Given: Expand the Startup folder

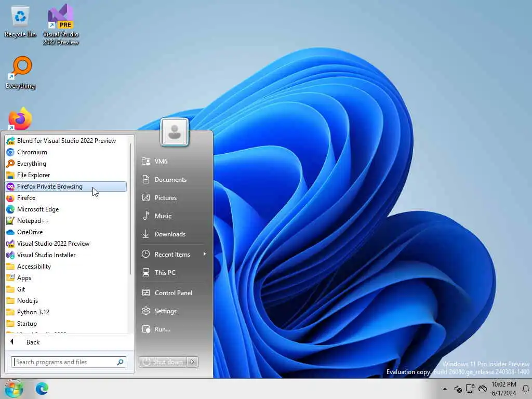Looking at the screenshot, I should coord(66,324).
